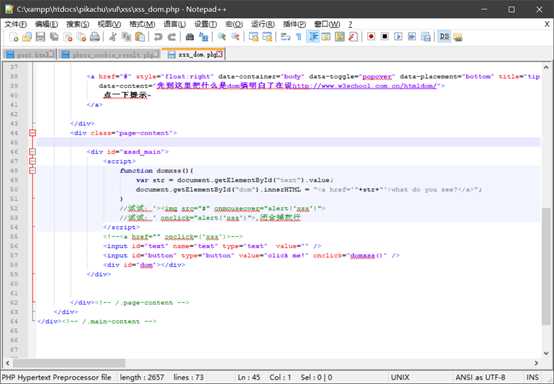Collapse the fold marker at div class page-content
This screenshot has height=384, width=554.
point(33,133)
